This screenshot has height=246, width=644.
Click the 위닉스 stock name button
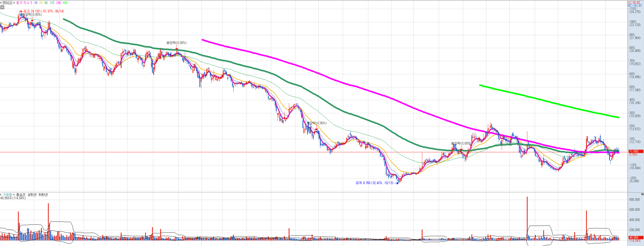coord(7,3)
